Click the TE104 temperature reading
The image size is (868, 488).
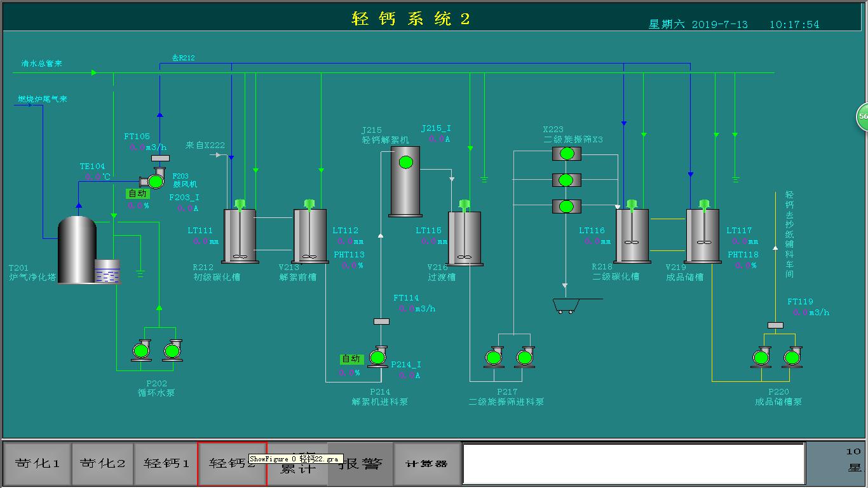97,177
